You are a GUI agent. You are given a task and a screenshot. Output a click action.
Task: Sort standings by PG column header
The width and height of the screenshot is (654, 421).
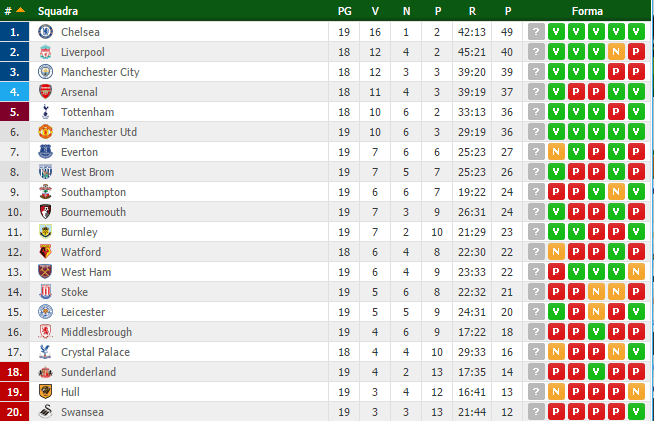coord(345,11)
